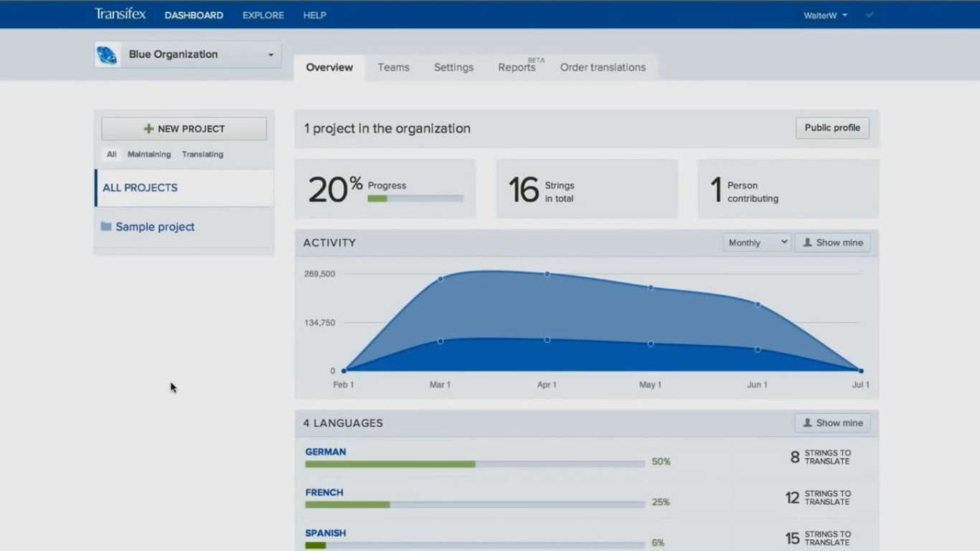Filter projects by Translating
Screen dimensions: 980x551
pos(202,154)
